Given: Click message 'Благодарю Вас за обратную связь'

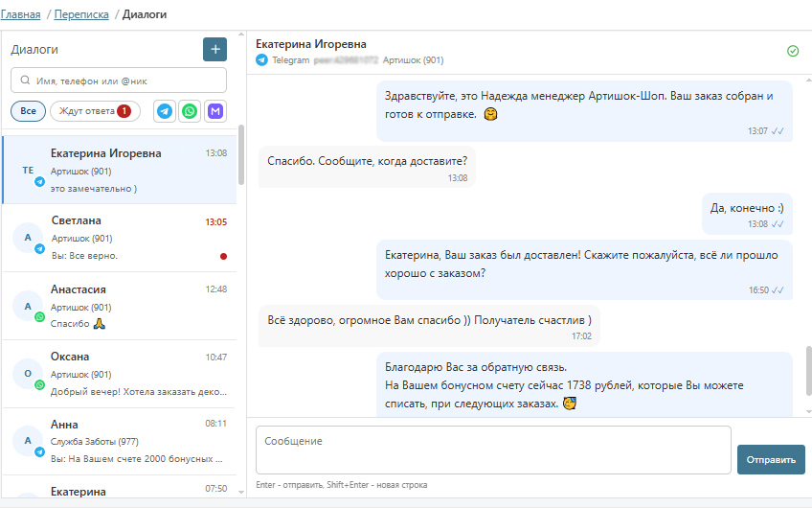Looking at the screenshot, I should coord(584,384).
